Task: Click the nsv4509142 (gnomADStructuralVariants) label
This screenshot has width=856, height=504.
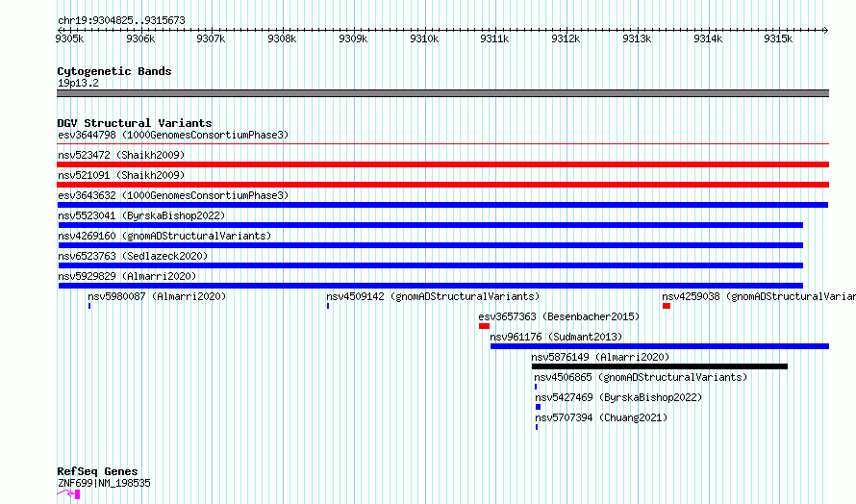Action: coord(433,296)
